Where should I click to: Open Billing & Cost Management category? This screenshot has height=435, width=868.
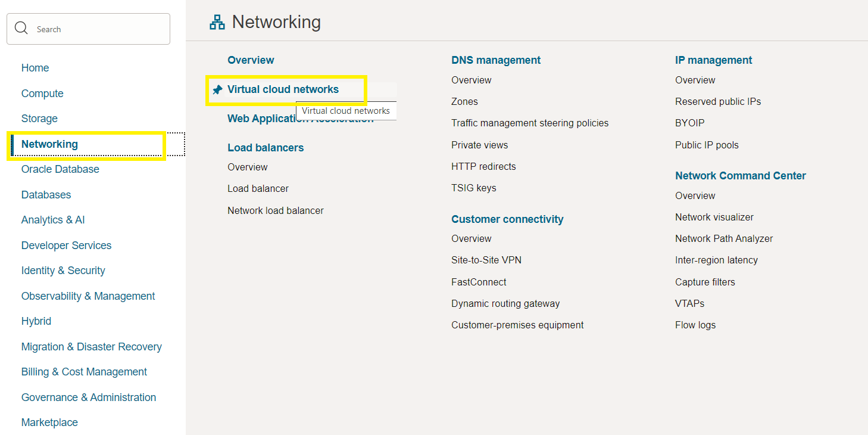(x=84, y=372)
